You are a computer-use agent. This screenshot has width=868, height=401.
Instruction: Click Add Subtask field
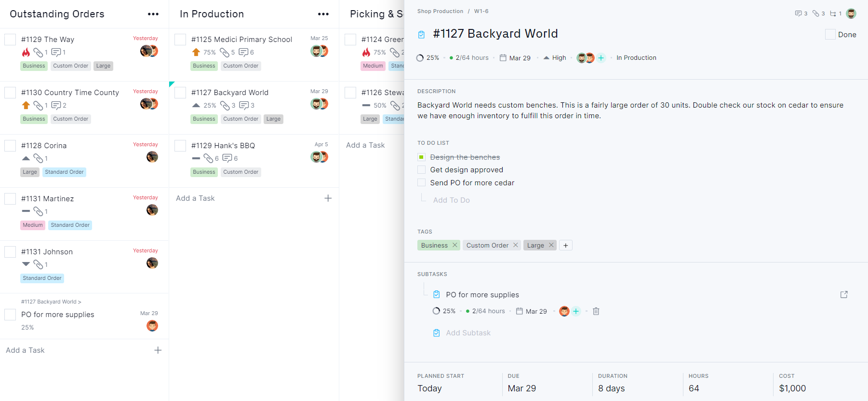pyautogui.click(x=468, y=333)
